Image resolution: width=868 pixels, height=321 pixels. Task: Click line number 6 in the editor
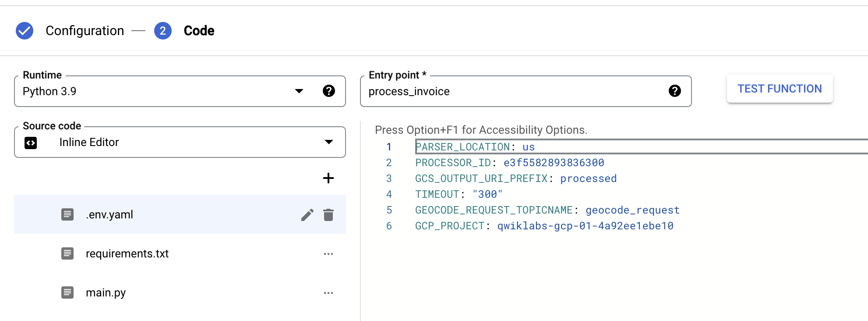389,226
